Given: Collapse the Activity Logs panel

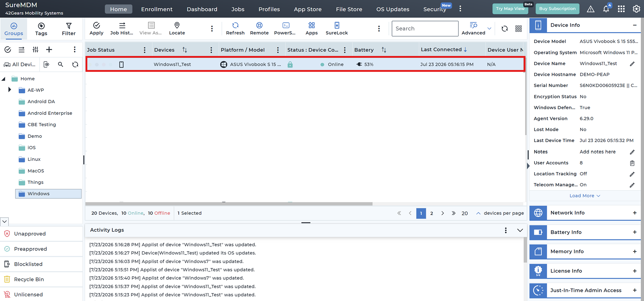Looking at the screenshot, I should tap(520, 230).
